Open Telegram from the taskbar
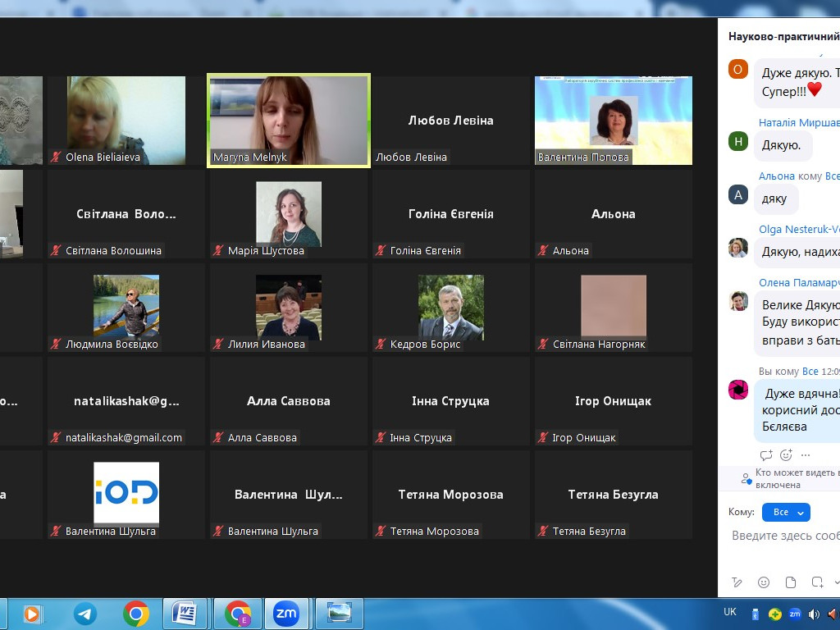Viewport: 840px width, 630px height. (x=84, y=614)
